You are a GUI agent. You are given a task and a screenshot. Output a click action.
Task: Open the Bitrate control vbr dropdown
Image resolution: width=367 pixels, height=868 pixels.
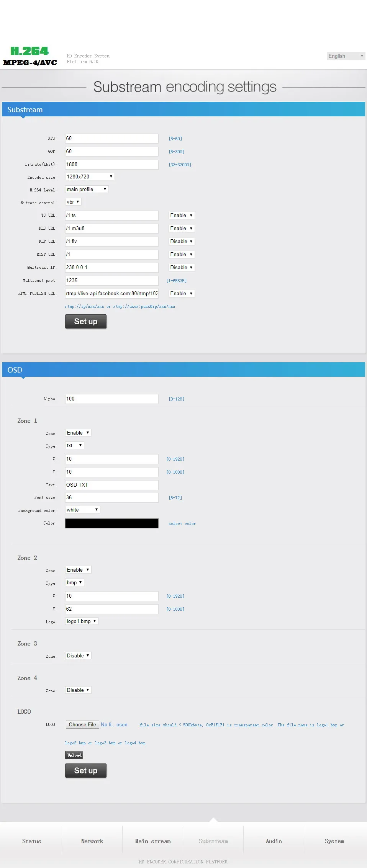(73, 202)
